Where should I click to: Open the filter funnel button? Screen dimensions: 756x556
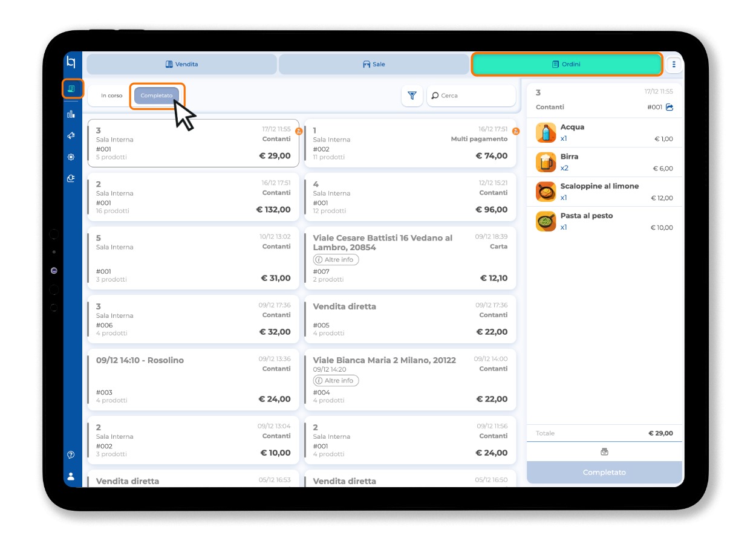pyautogui.click(x=412, y=95)
